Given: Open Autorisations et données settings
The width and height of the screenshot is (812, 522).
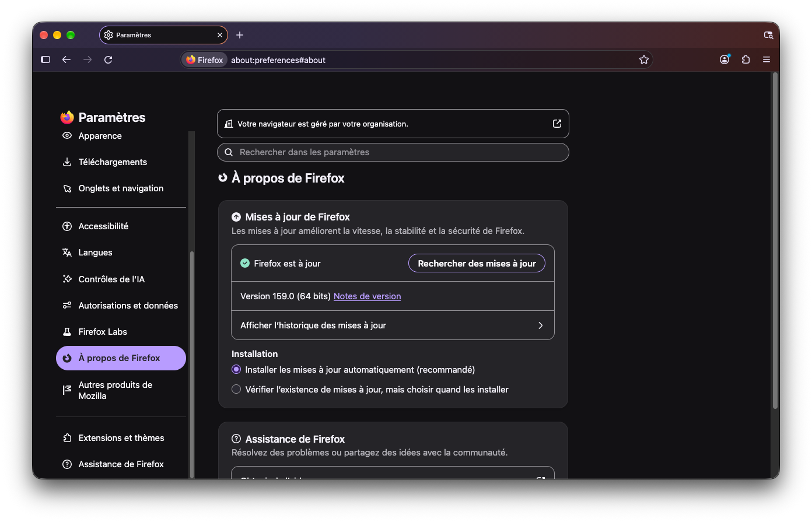Looking at the screenshot, I should click(x=121, y=306).
